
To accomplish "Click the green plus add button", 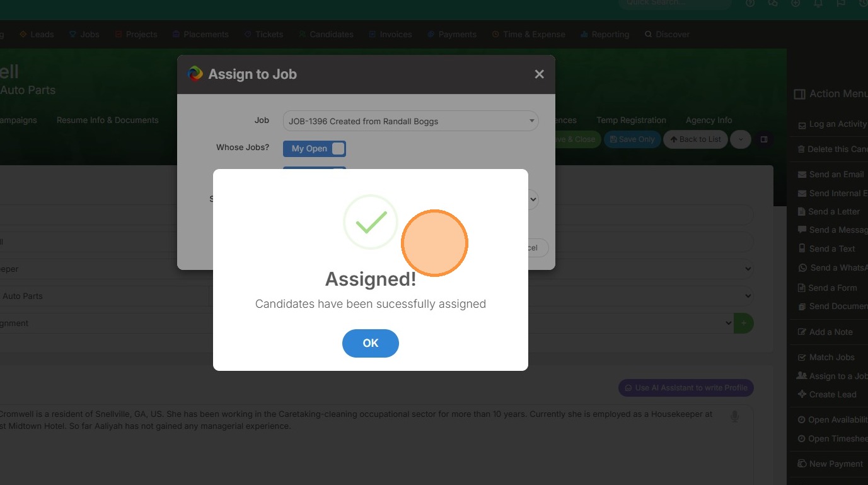I will point(744,323).
